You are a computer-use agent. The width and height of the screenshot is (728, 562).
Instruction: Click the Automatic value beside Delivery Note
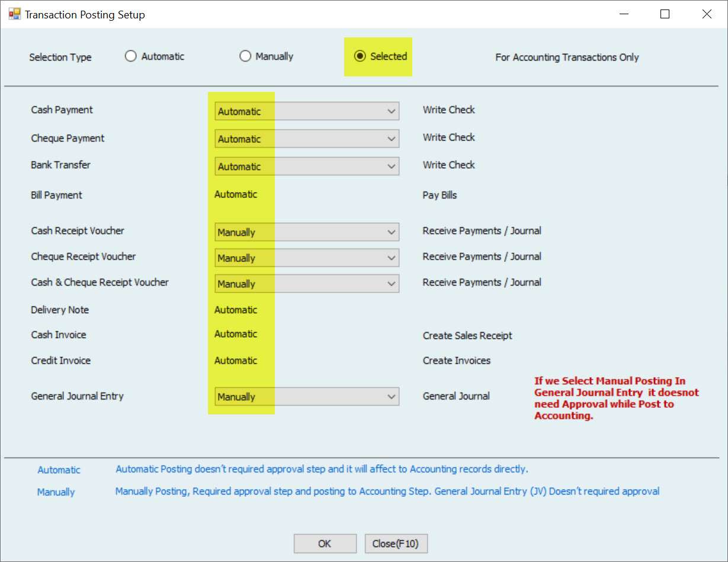[x=236, y=310]
